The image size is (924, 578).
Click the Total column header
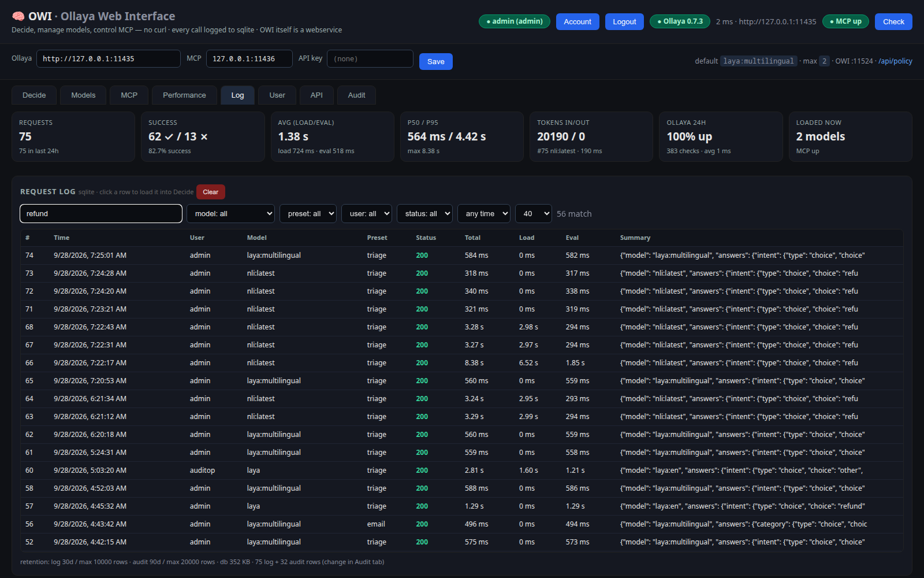472,238
